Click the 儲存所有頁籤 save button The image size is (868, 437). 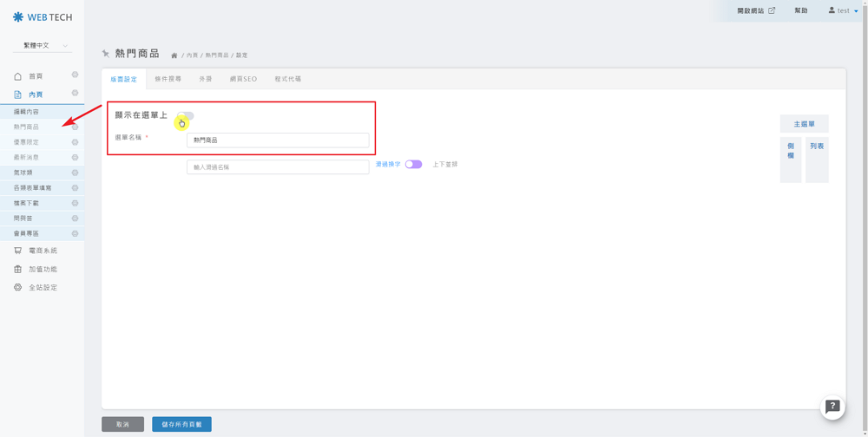pyautogui.click(x=181, y=424)
